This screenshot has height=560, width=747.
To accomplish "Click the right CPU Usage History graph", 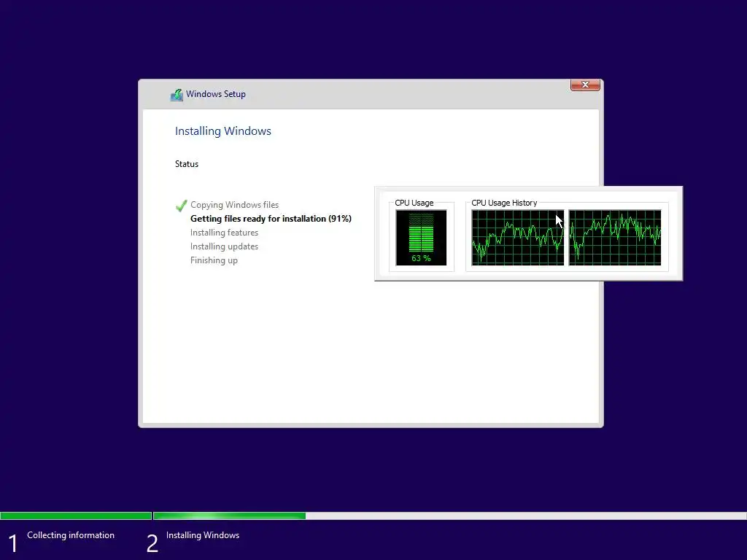I will [x=615, y=238].
